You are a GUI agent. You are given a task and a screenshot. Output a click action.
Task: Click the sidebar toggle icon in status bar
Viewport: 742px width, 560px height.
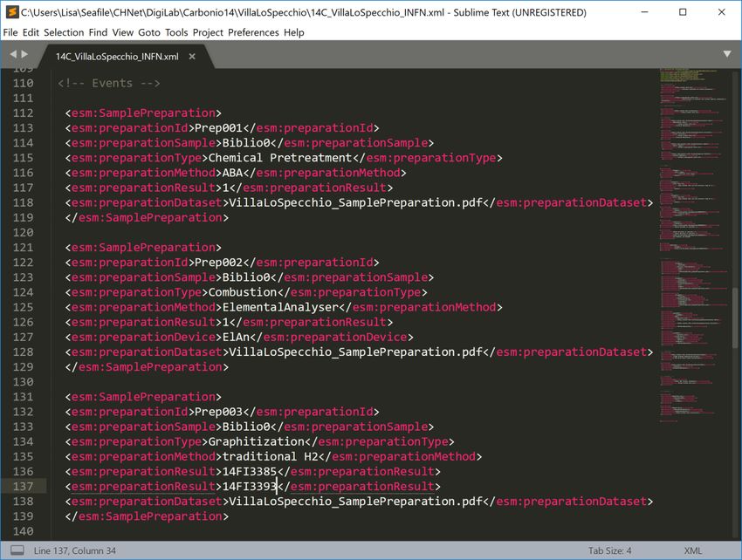click(15, 551)
